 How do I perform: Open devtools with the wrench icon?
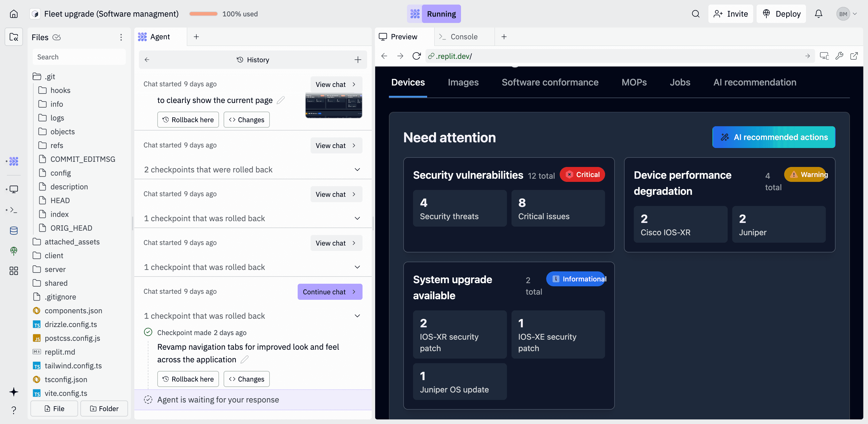tap(839, 56)
